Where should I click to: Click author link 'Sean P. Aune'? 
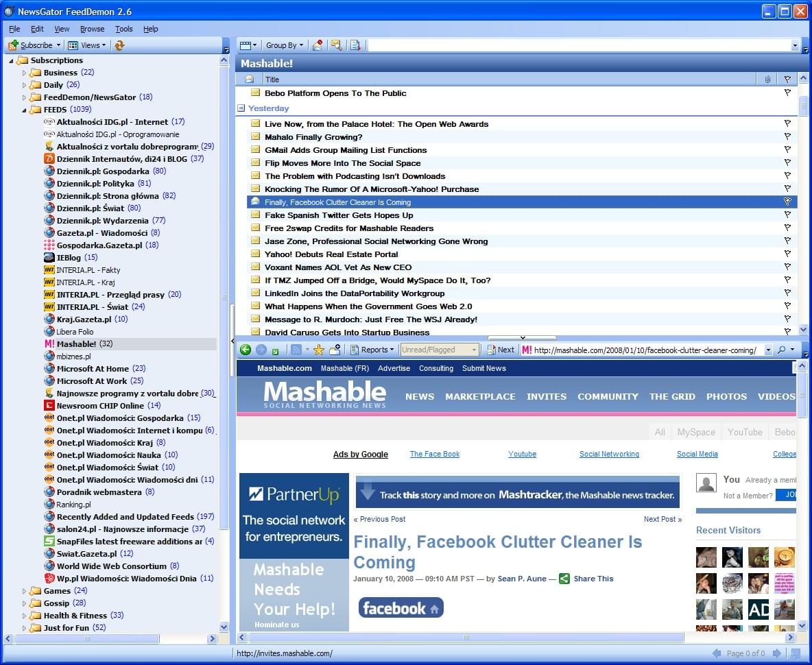[x=522, y=579]
